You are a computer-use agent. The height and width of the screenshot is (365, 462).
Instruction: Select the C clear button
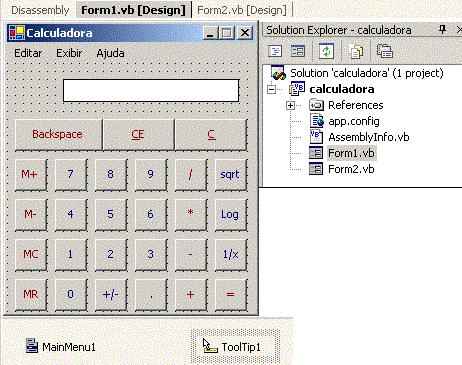coord(211,135)
